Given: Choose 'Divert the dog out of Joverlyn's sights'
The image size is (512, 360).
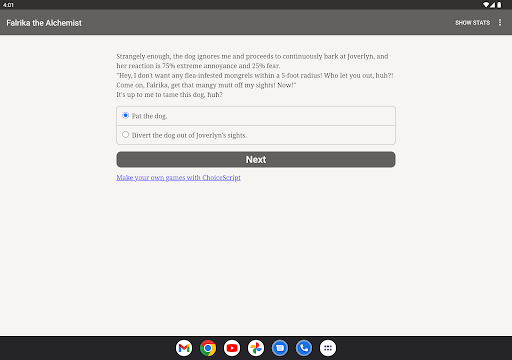Looking at the screenshot, I should click(x=256, y=135).
